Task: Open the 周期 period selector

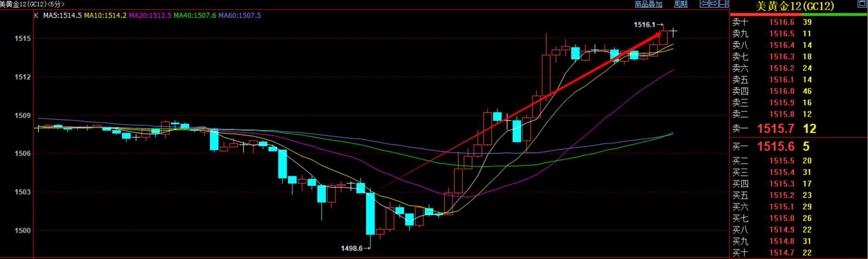Action: [681, 4]
